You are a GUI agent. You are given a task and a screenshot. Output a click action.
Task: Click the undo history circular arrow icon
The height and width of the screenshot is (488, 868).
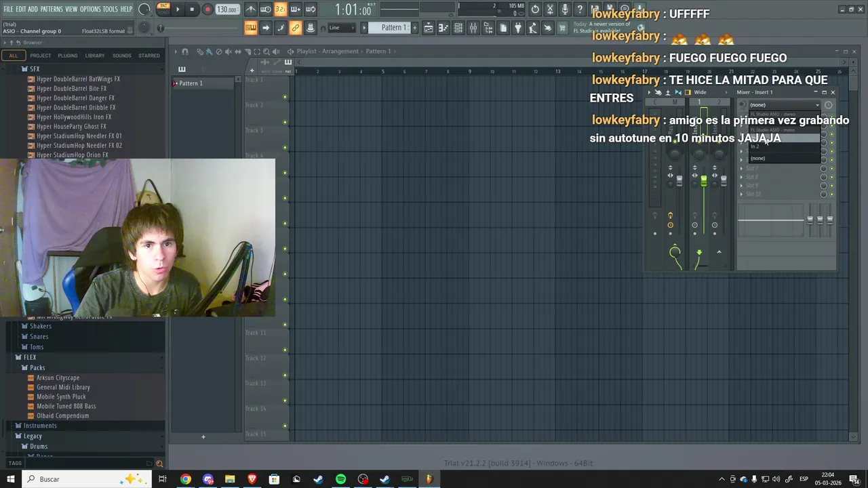pyautogui.click(x=535, y=9)
